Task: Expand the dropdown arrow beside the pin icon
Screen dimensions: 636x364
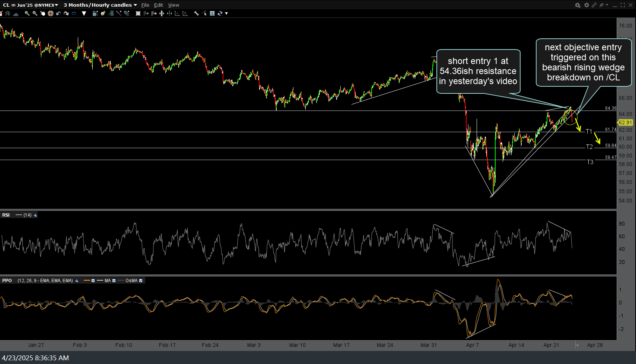Action: 607,5
